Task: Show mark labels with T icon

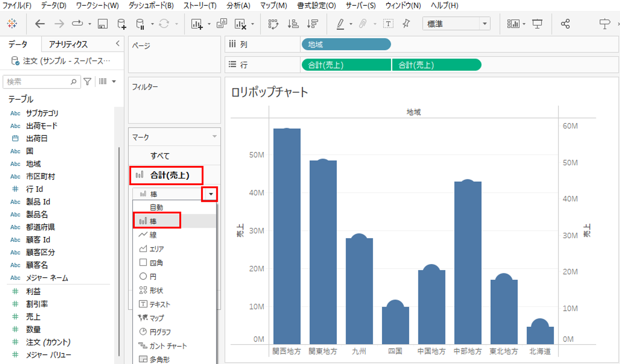Action: coord(388,24)
